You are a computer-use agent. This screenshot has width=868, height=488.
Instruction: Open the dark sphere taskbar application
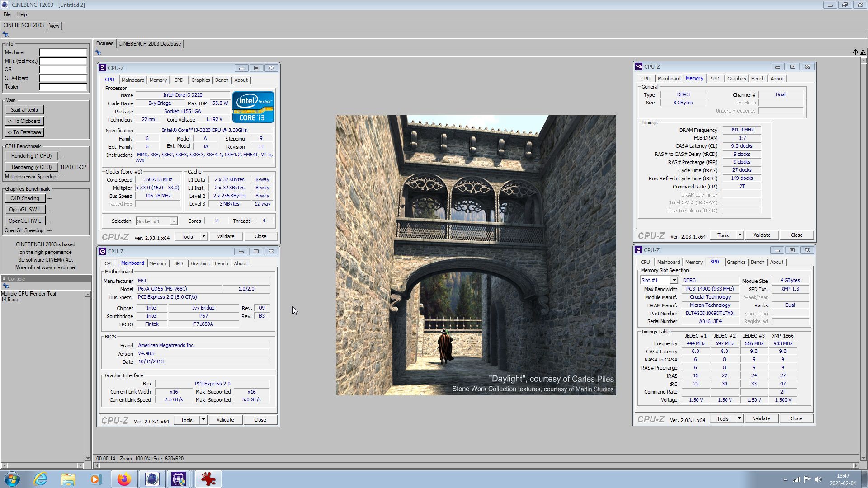[x=152, y=479]
